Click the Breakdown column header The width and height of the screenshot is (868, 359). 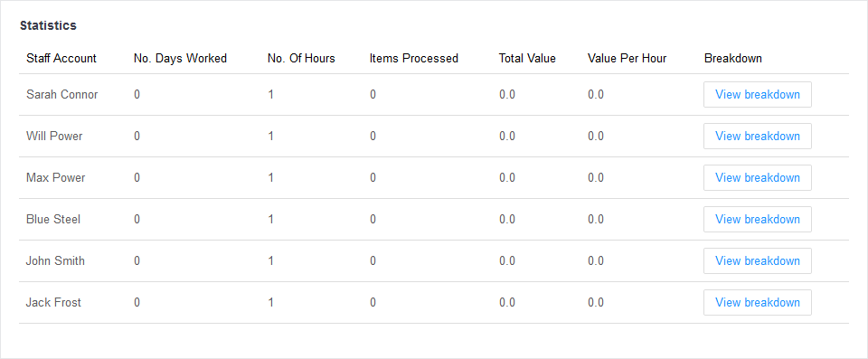[x=733, y=58]
